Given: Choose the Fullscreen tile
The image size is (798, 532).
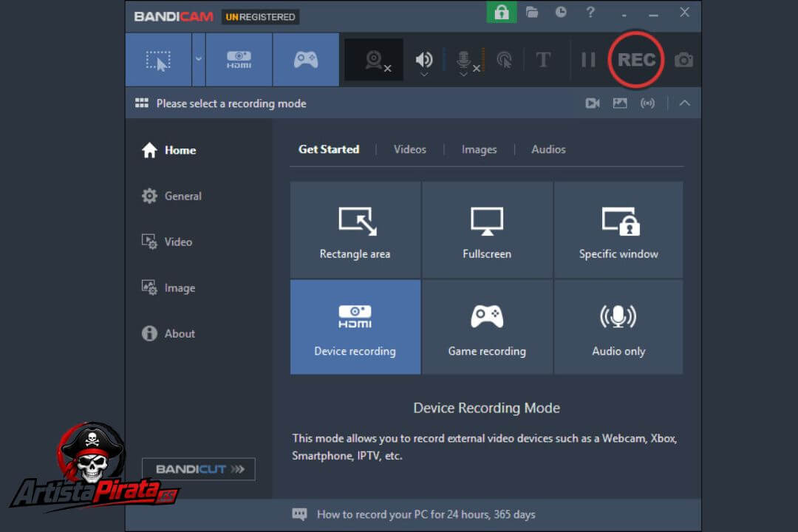Looking at the screenshot, I should coord(487,230).
